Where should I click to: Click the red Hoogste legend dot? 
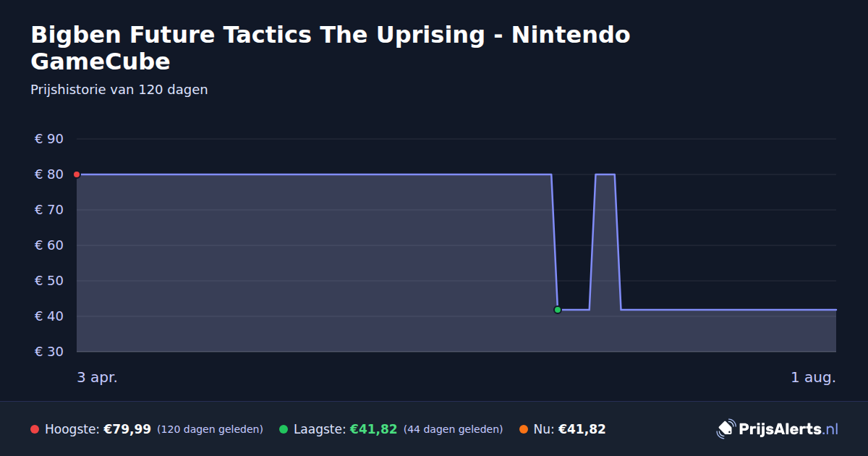point(35,429)
